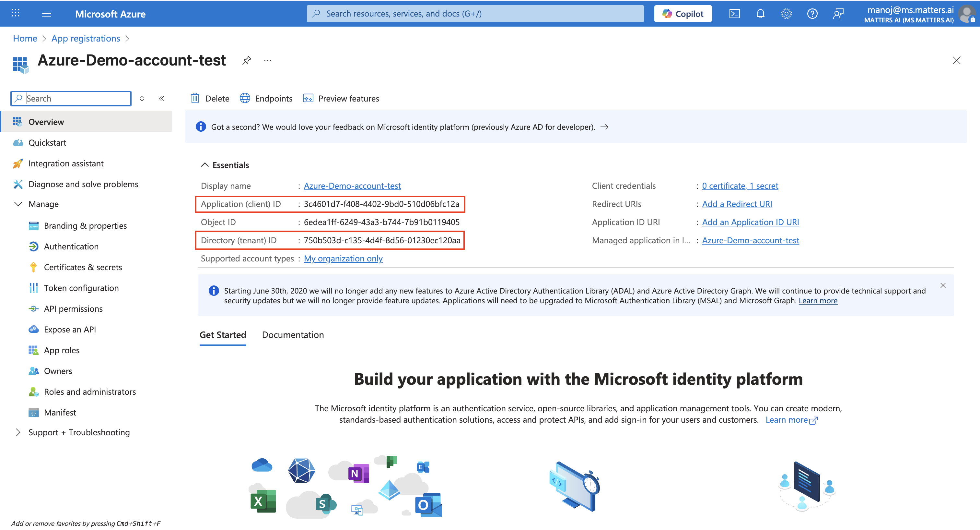Click Learn more in the ADAL notice
Screen dimensions: 980x530
point(818,301)
